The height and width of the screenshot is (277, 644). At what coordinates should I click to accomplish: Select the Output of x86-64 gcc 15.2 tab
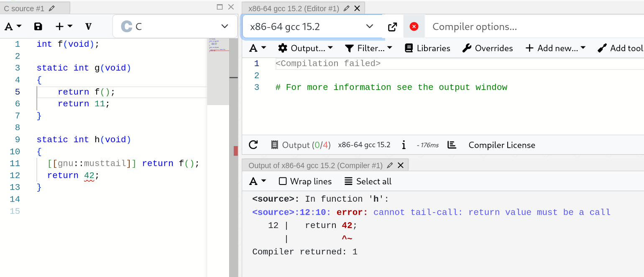point(315,165)
